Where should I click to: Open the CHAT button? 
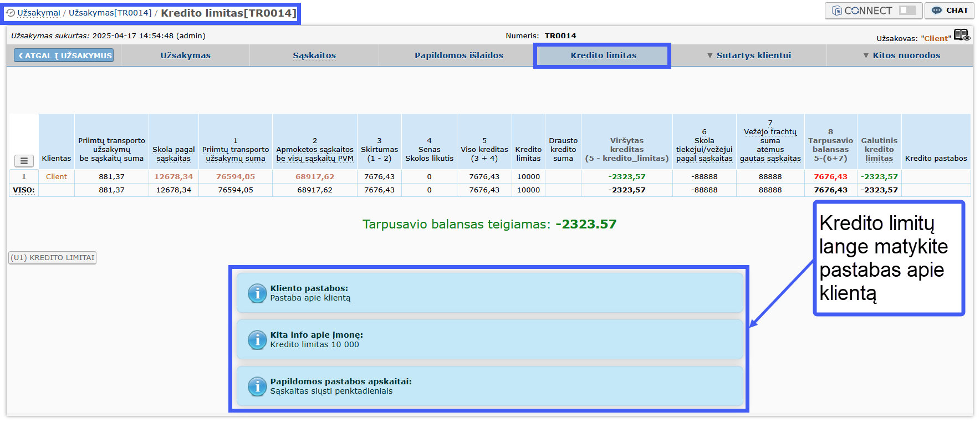(949, 11)
